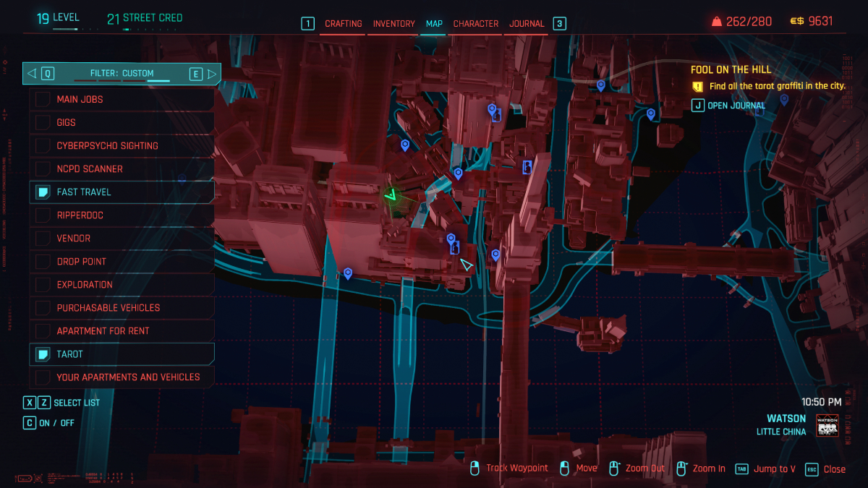Go to next filter with right arrow
Image resolution: width=868 pixels, height=488 pixels.
212,74
